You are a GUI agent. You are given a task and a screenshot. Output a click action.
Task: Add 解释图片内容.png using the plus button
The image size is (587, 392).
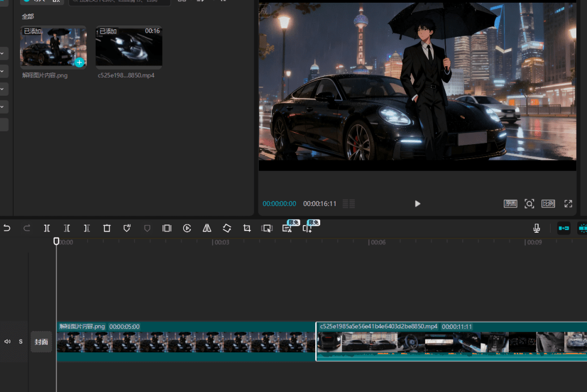79,63
